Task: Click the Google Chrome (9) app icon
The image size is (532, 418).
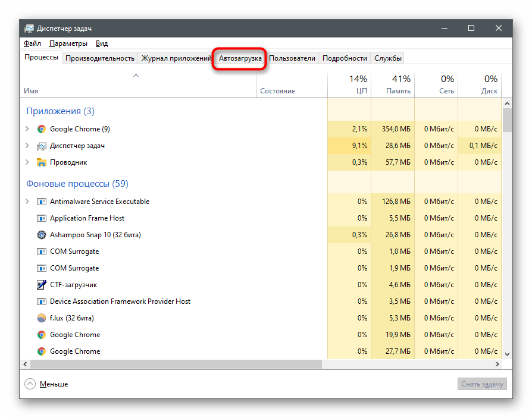Action: point(41,129)
